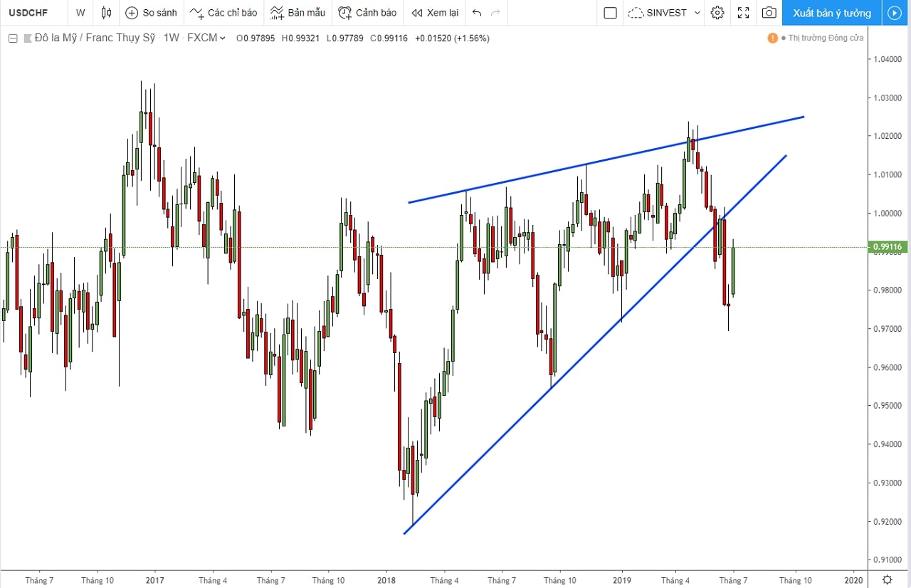Click Xuất bản ý tưởng publish button
The height and width of the screenshot is (588, 911).
point(832,13)
